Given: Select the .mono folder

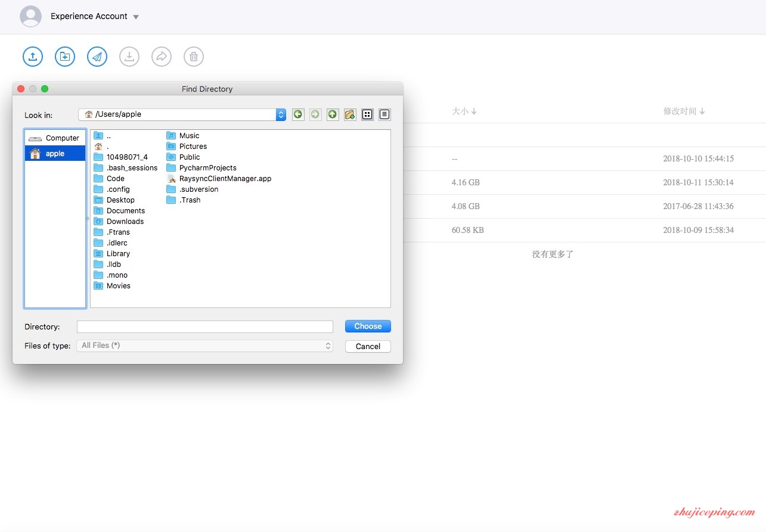Looking at the screenshot, I should [x=110, y=275].
